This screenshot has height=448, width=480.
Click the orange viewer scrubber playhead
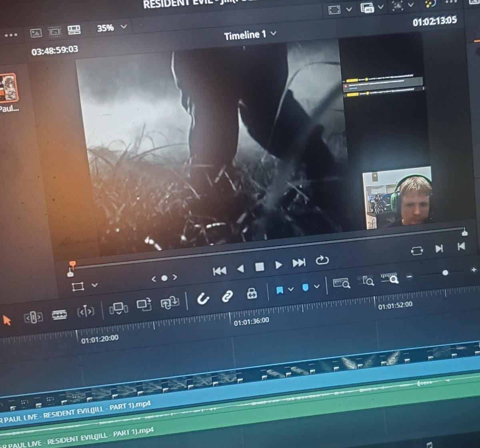coord(72,265)
